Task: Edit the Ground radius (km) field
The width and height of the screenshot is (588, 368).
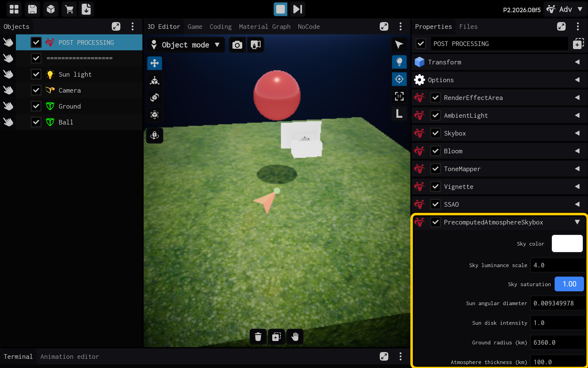Action: (x=558, y=343)
